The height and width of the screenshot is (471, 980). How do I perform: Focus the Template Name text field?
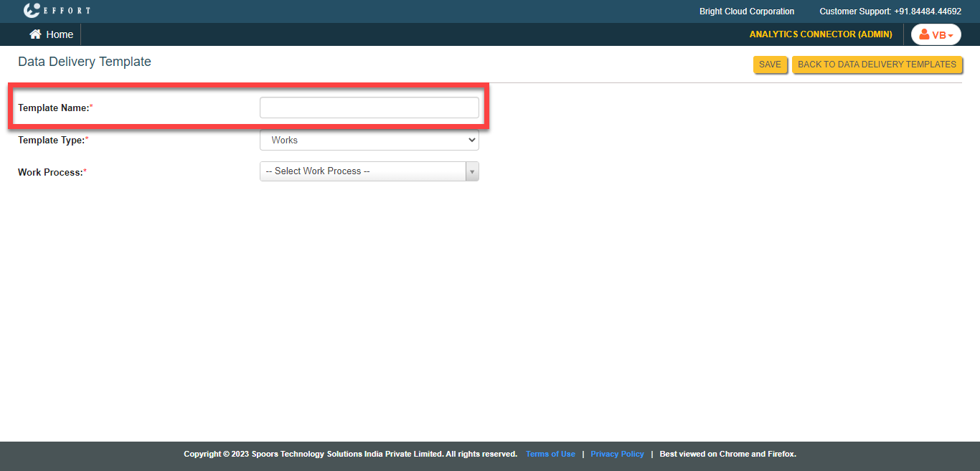click(369, 108)
